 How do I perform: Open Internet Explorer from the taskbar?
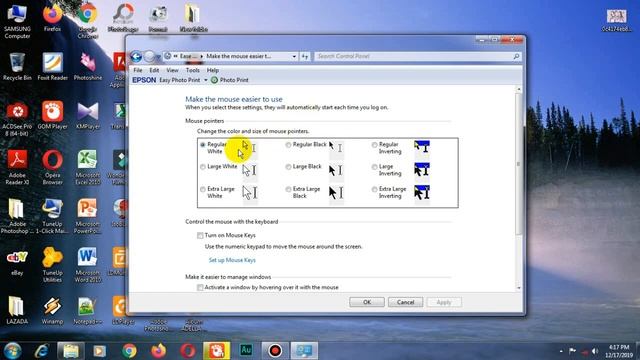tap(42, 351)
